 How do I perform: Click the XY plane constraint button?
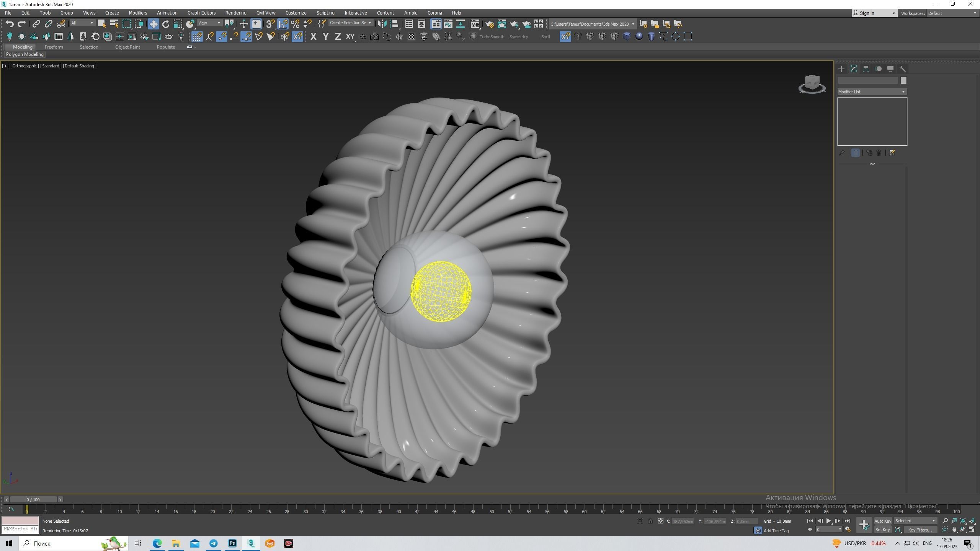tap(350, 36)
